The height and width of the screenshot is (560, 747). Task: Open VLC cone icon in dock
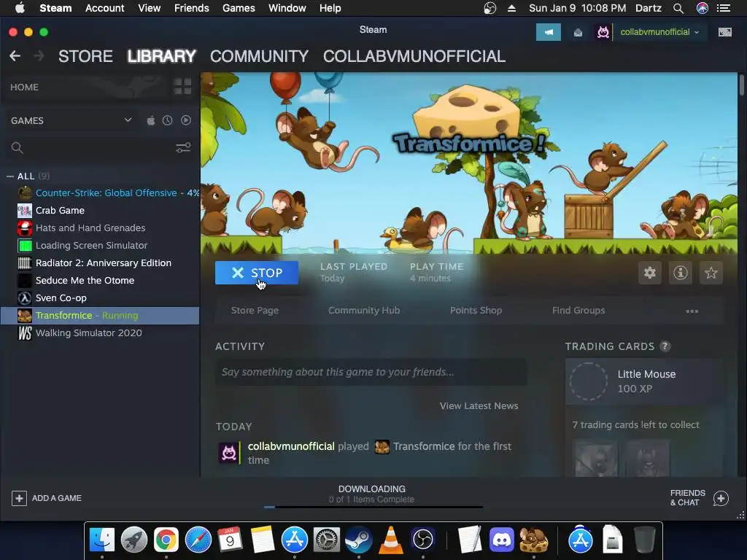391,540
